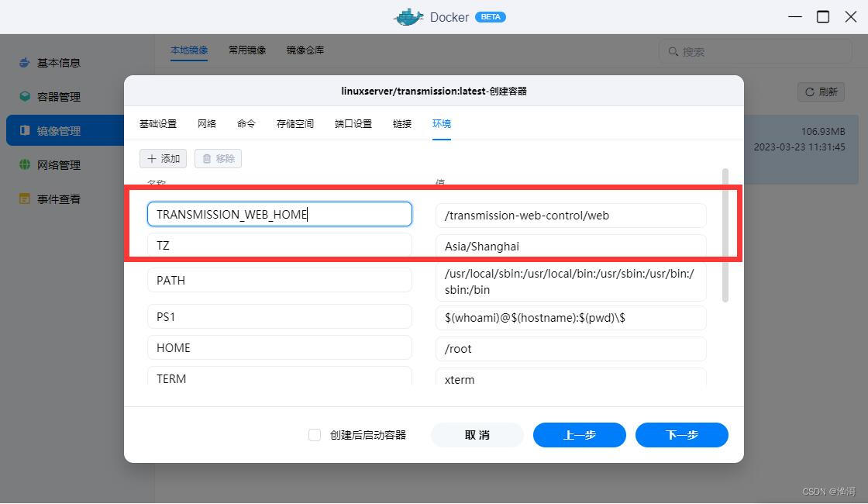Click the search magnifier icon
This screenshot has height=504, width=868.
pos(672,52)
